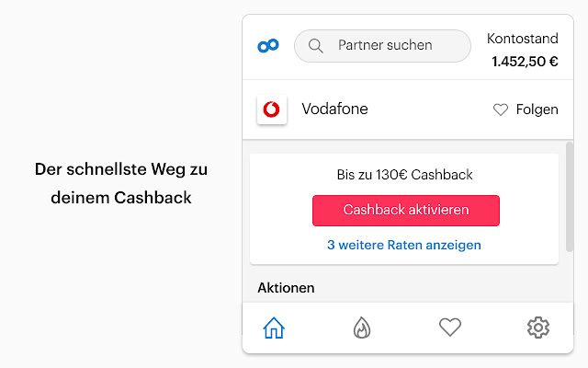
Task: Select the 'Vodafone' partner name
Action: (334, 109)
